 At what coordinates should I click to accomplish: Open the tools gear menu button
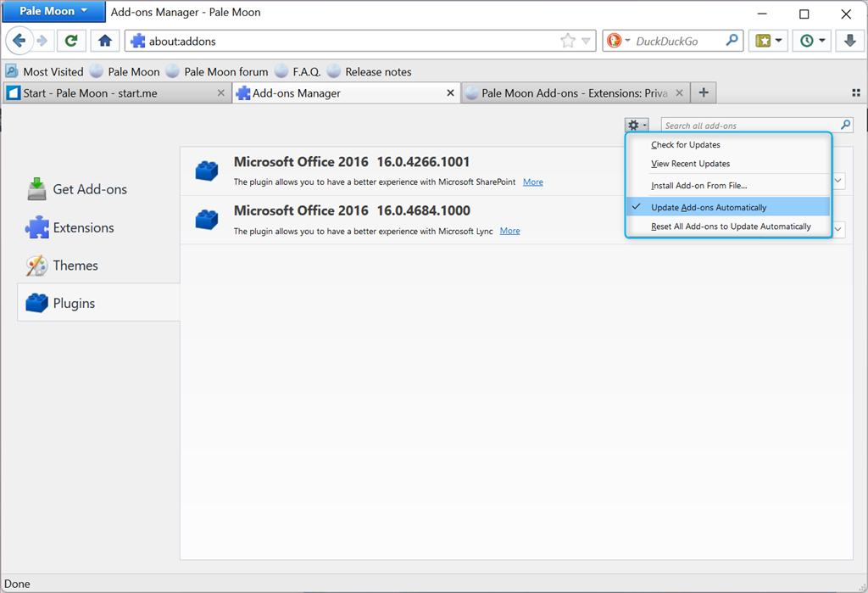pos(637,126)
